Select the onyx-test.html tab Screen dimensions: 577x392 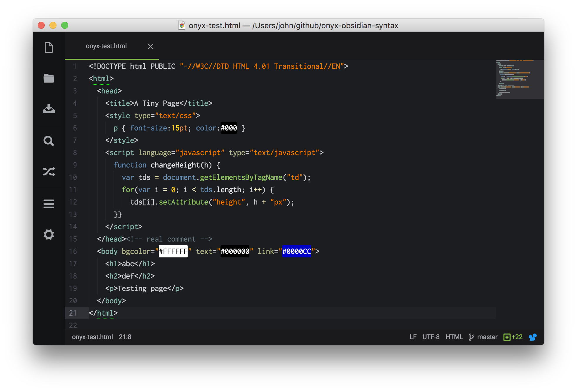coord(106,46)
